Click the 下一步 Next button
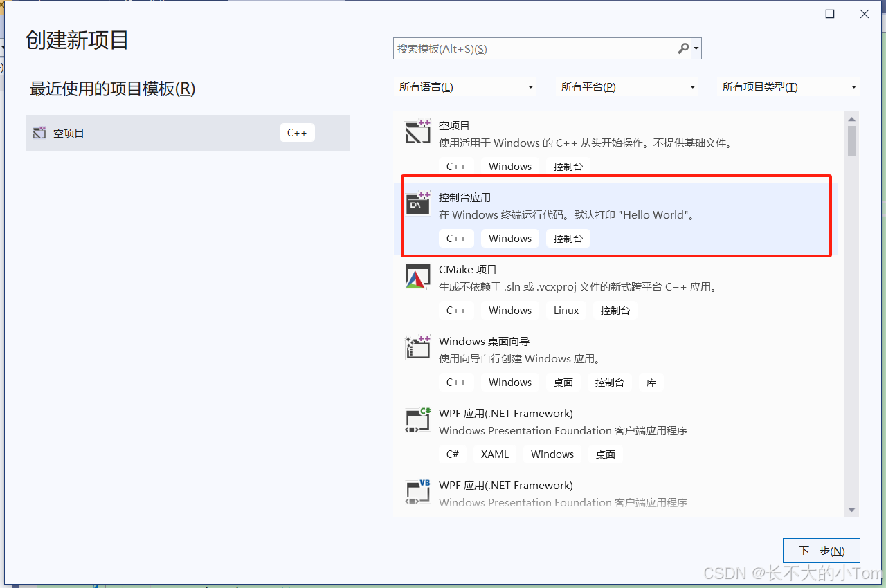Viewport: 886px width, 588px height. point(821,551)
